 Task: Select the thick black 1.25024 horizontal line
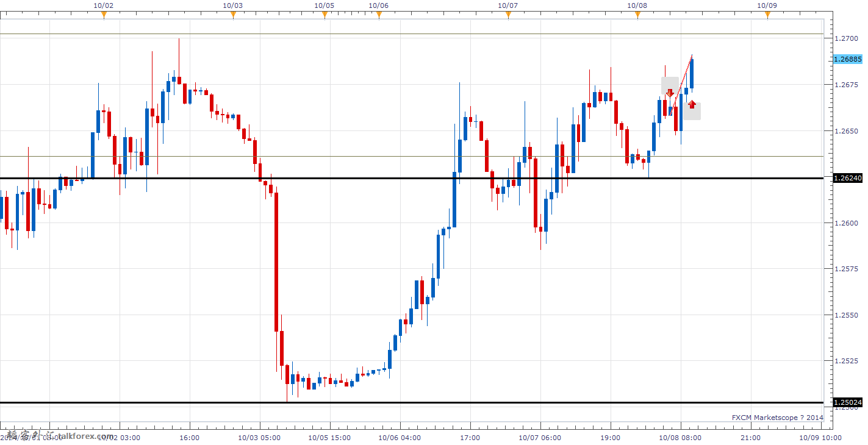coord(412,402)
